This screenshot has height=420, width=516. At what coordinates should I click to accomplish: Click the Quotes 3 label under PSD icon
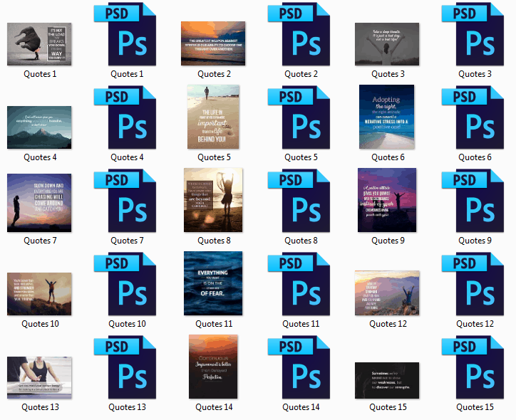[x=475, y=74]
